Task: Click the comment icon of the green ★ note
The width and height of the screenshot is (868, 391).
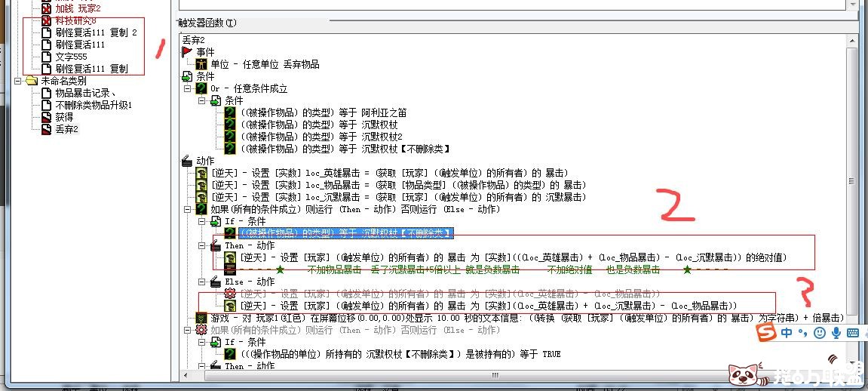Action: [x=230, y=269]
